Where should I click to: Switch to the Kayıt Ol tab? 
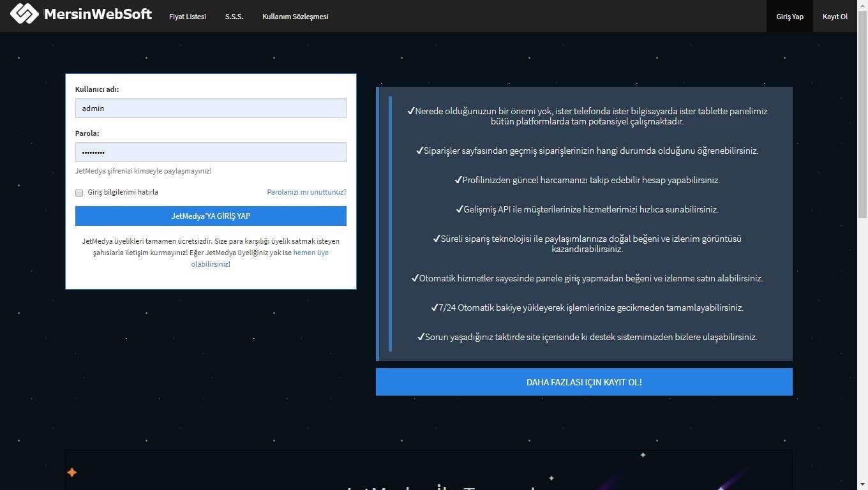(835, 17)
